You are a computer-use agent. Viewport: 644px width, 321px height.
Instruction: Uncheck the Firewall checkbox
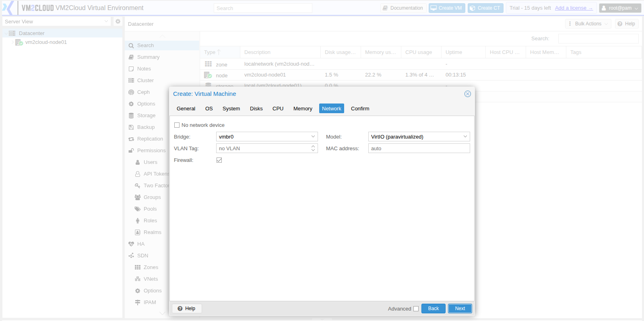(219, 160)
